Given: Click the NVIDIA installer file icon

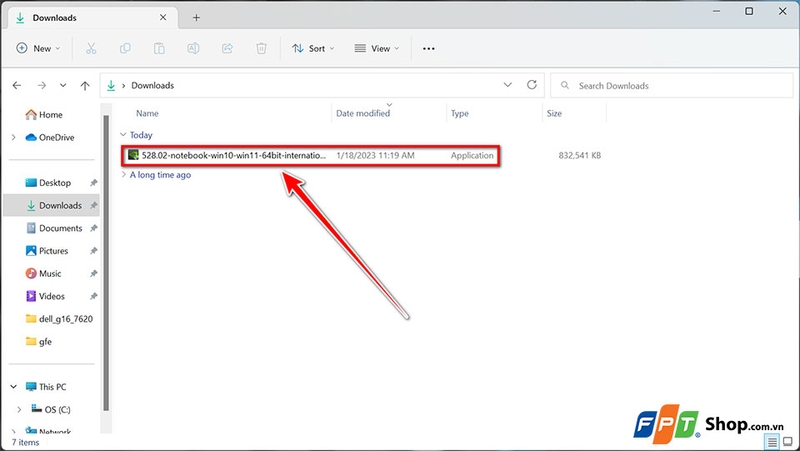Looking at the screenshot, I should coord(133,155).
